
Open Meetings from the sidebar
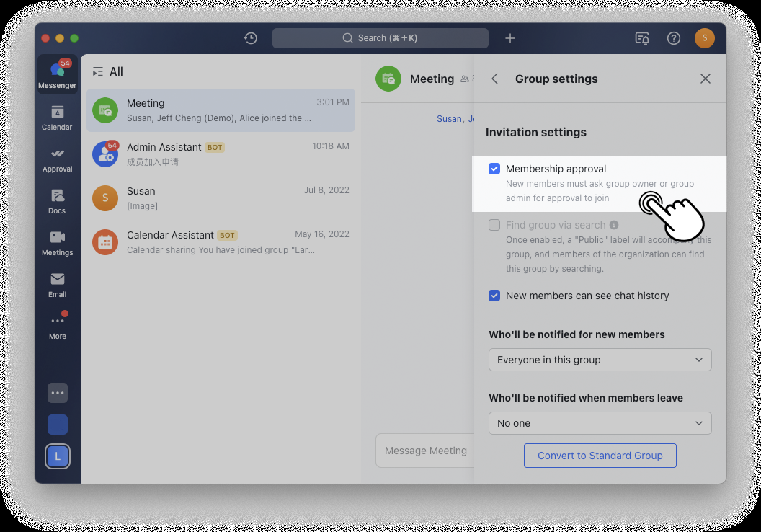coord(57,243)
